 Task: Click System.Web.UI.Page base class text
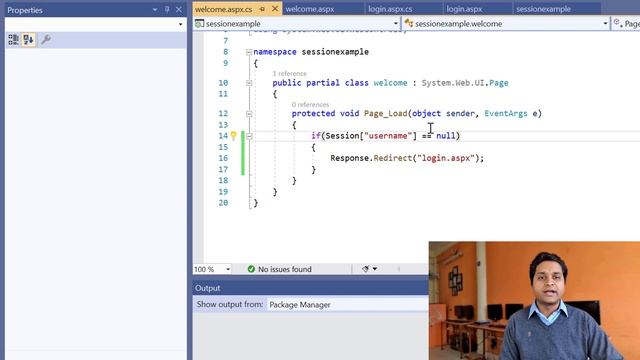[x=465, y=83]
